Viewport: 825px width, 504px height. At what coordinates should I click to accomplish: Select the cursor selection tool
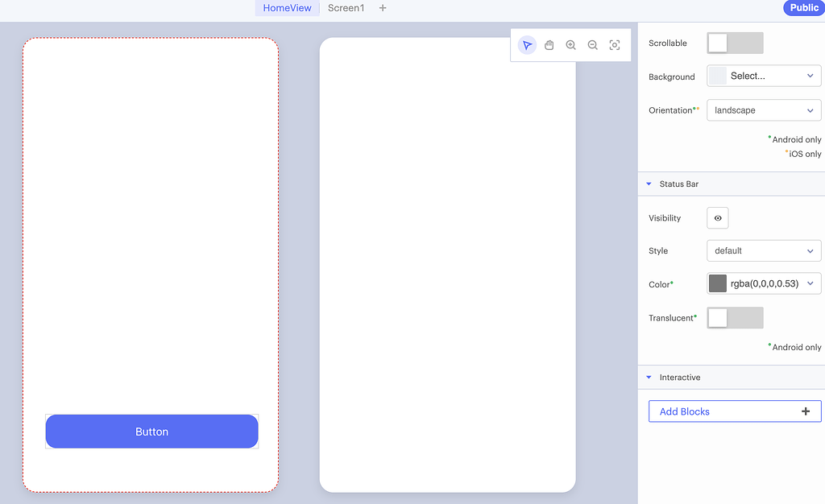[527, 44]
